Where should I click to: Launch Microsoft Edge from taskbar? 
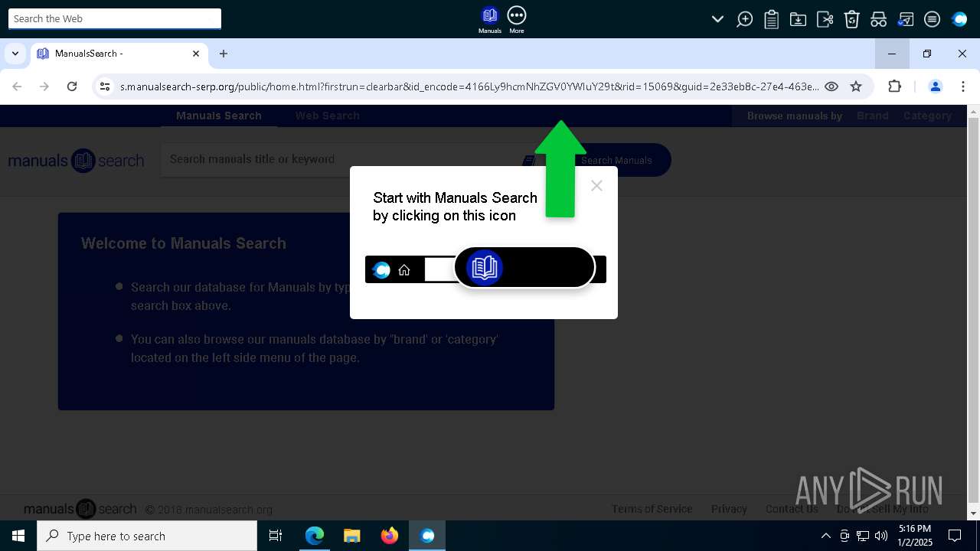coord(315,536)
